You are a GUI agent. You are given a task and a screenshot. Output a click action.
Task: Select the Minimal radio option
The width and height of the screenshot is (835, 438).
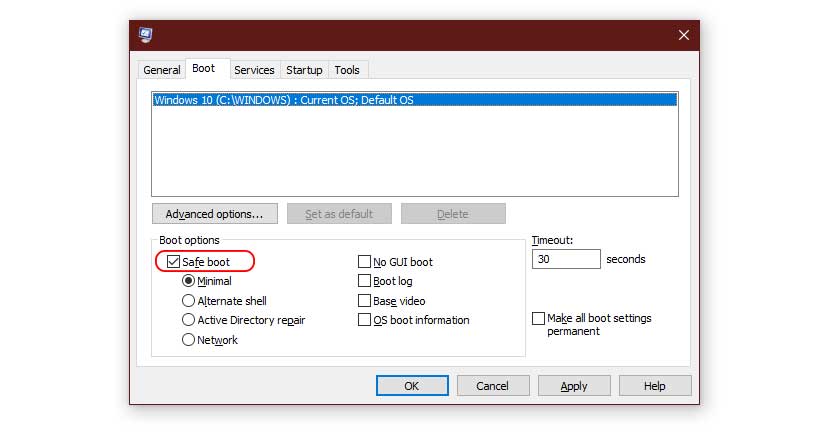click(x=188, y=281)
